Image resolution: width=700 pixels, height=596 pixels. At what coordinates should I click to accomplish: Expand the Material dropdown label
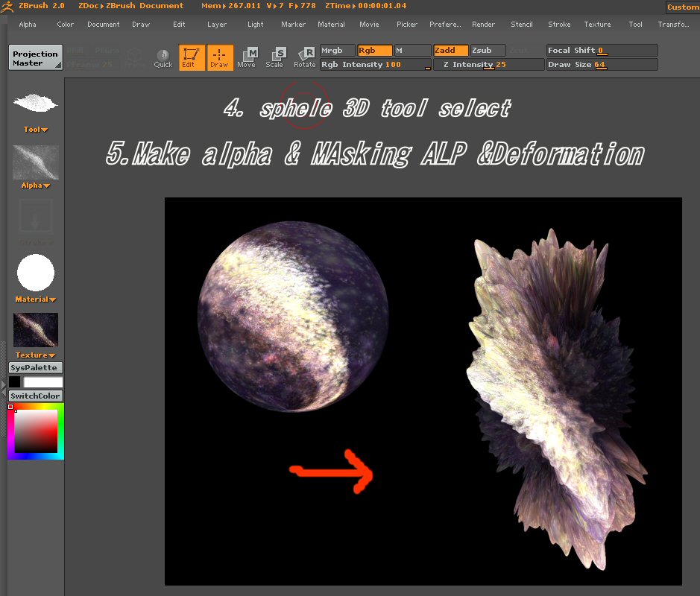tap(36, 299)
